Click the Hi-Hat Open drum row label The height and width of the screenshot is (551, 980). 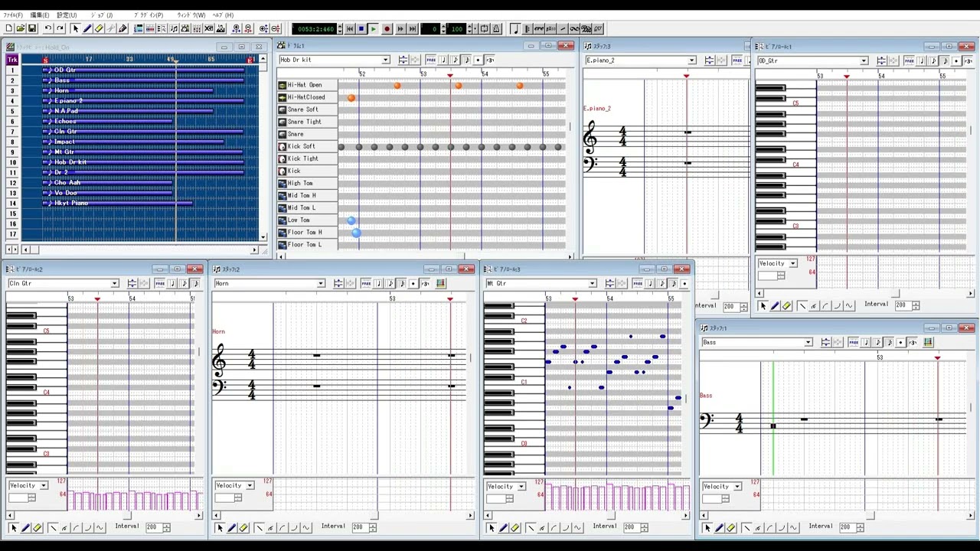tap(307, 85)
